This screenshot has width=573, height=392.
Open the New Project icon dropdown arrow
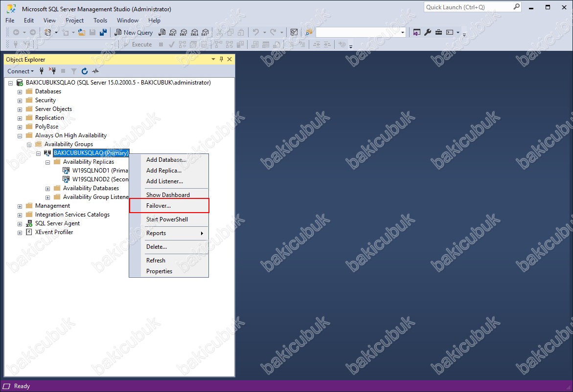[x=56, y=32]
